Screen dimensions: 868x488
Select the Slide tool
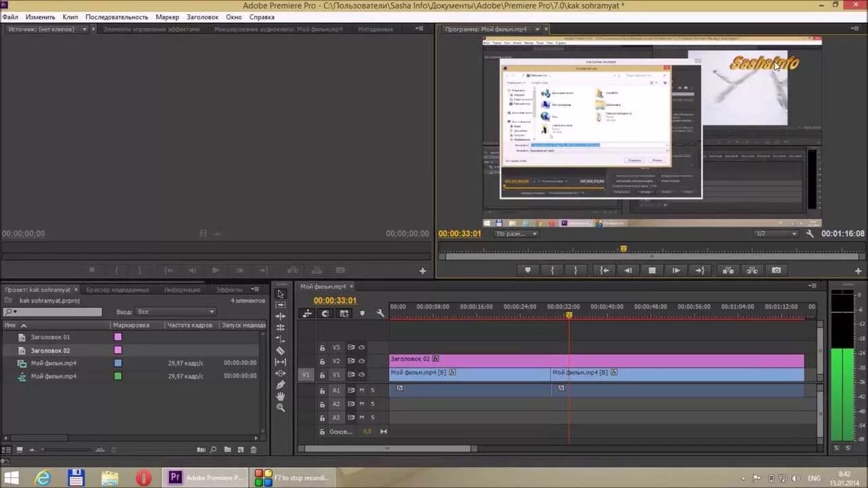[281, 373]
